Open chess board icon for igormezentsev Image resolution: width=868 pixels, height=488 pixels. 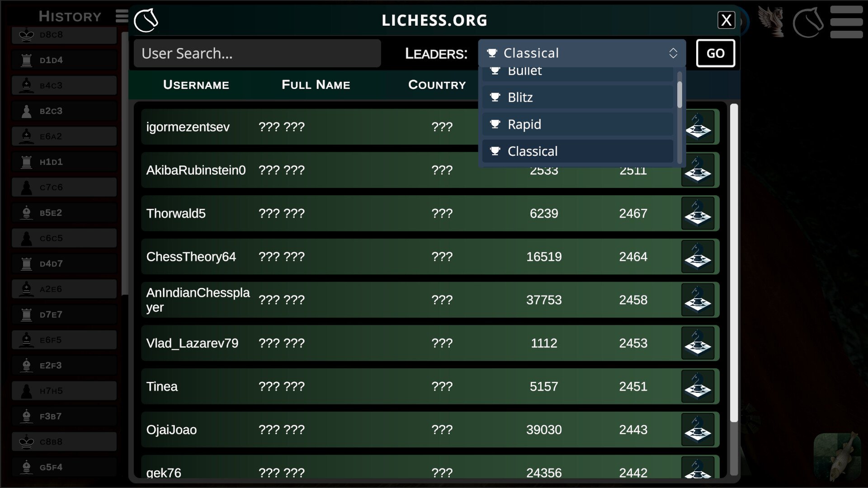pos(701,127)
